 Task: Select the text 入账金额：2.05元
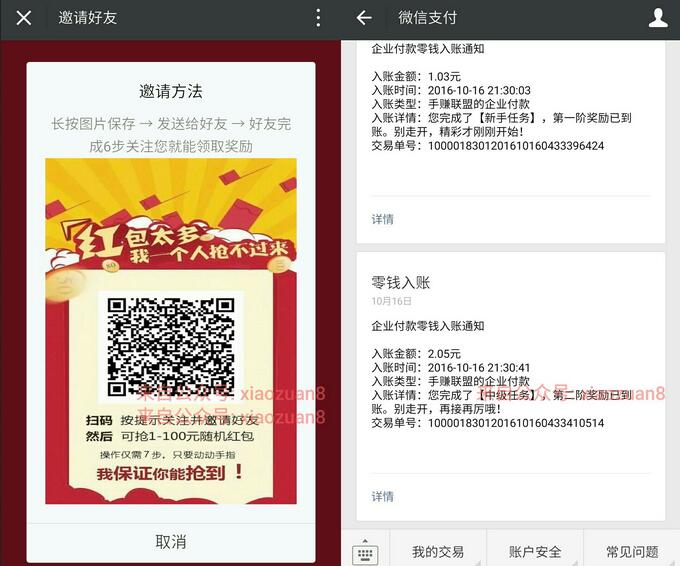click(x=416, y=354)
